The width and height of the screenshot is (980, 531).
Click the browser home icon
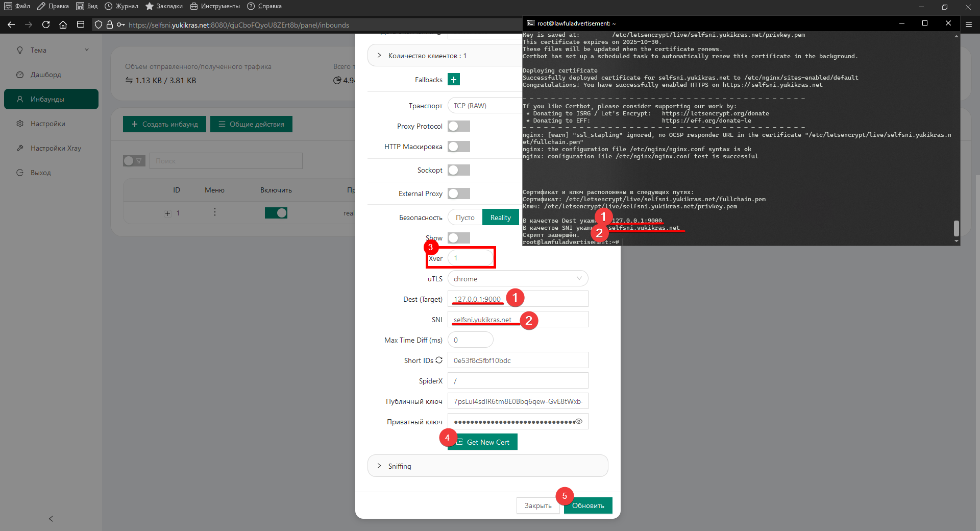[63, 25]
